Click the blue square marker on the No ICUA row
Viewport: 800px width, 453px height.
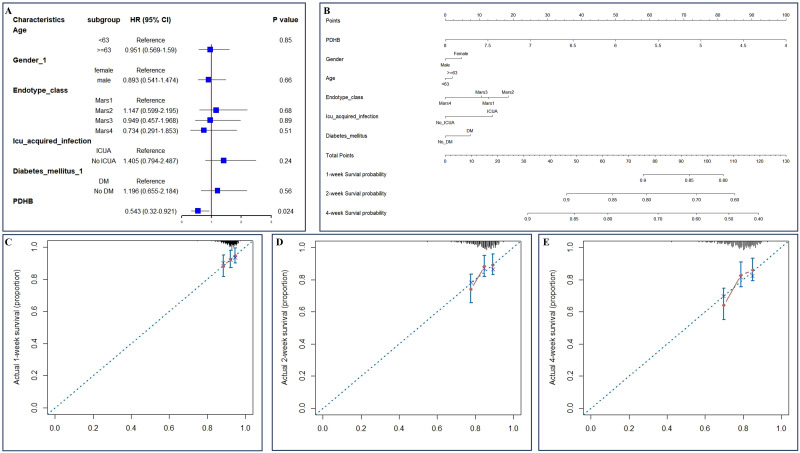(x=223, y=161)
